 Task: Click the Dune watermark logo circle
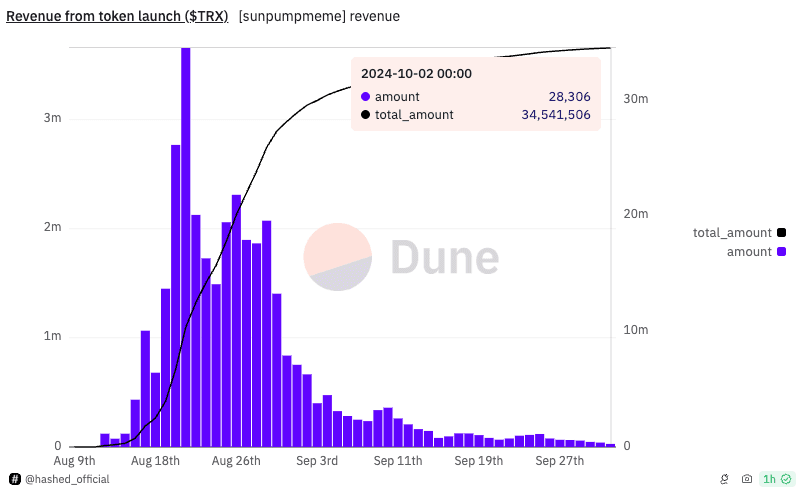(337, 257)
